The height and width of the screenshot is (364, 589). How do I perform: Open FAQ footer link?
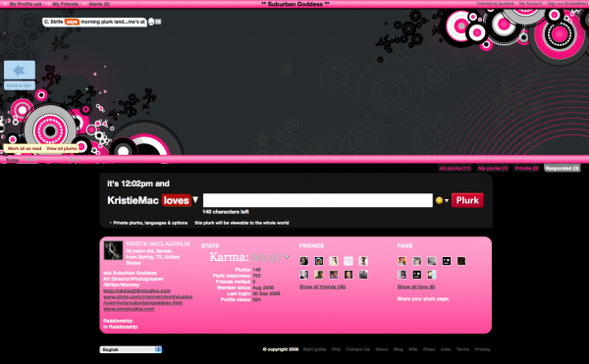click(336, 349)
